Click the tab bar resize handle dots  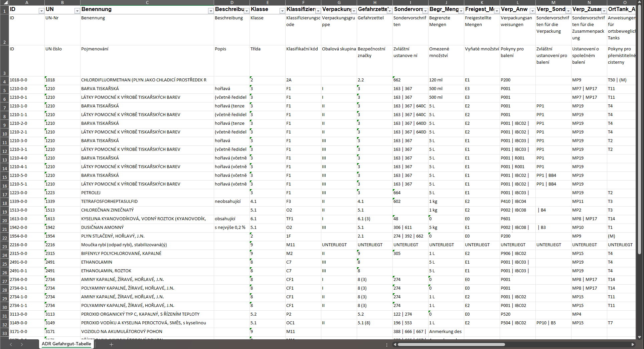(x=387, y=345)
